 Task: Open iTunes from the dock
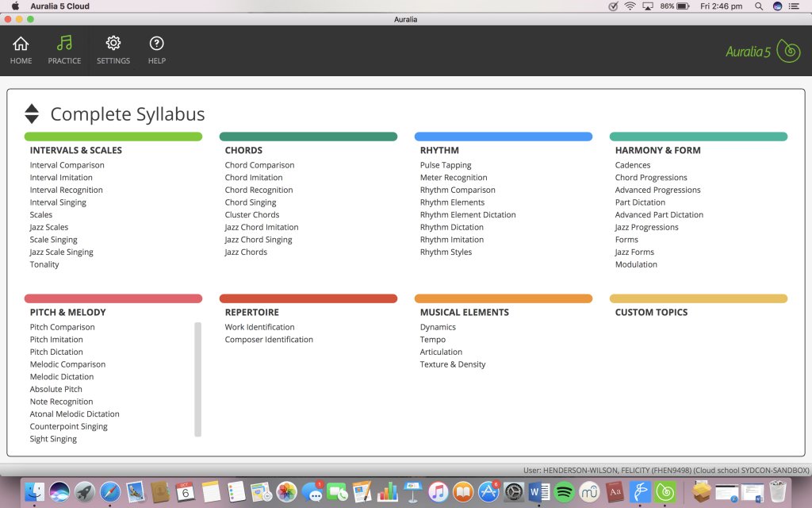pyautogui.click(x=438, y=491)
